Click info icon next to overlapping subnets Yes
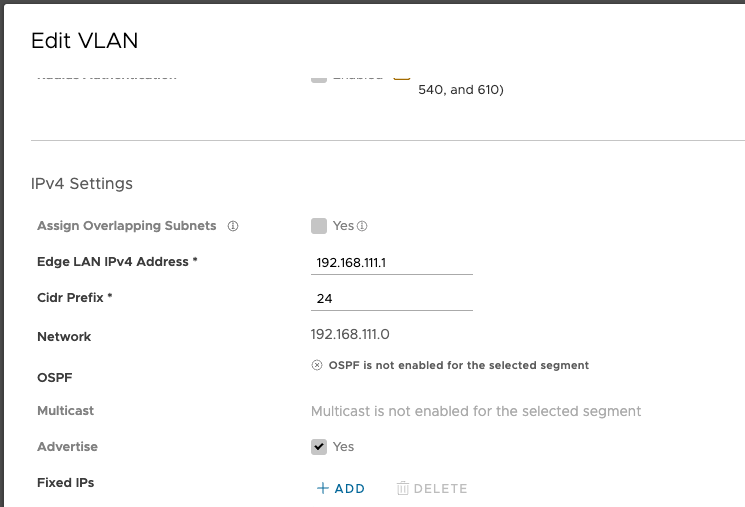The image size is (745, 507). 362,226
